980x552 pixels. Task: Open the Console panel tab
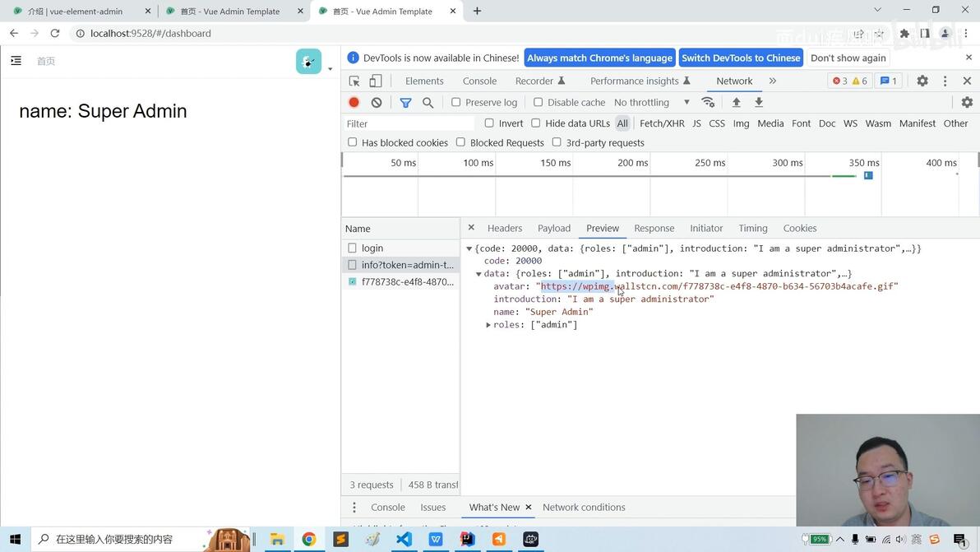(479, 81)
